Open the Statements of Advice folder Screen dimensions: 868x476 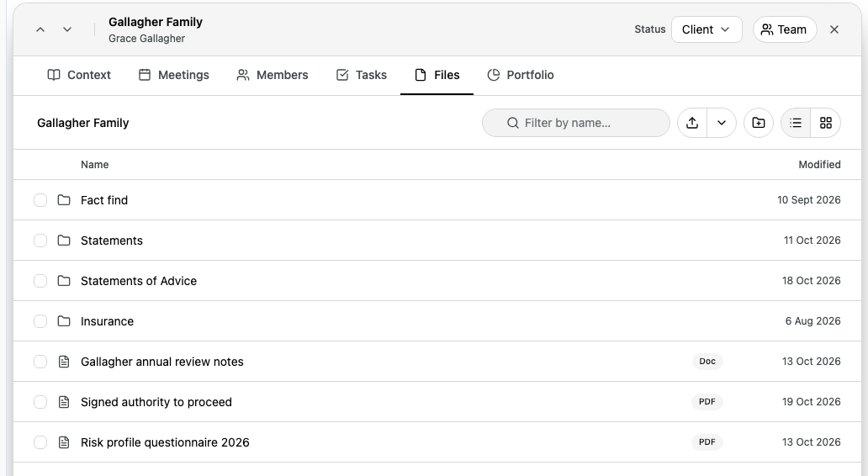click(139, 281)
